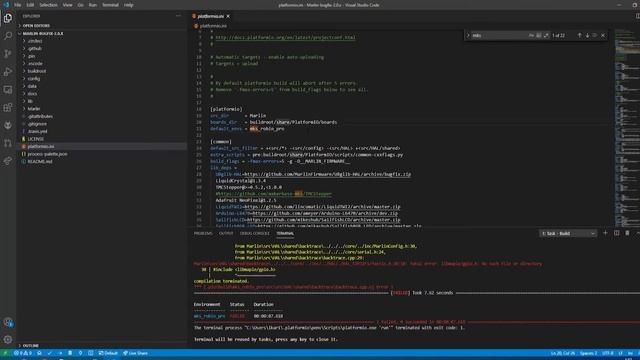Add a new terminal with plus icon
640x360 pixels.
click(605, 233)
